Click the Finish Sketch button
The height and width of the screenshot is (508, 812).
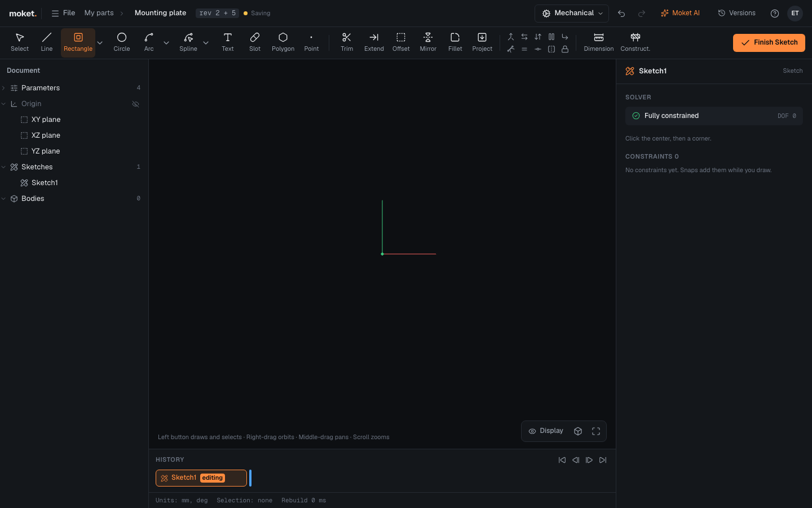tap(769, 43)
